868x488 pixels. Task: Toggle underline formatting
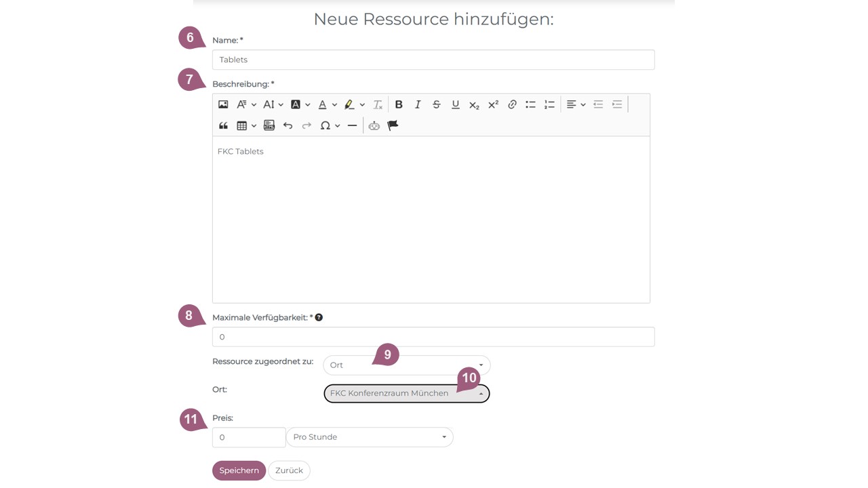coord(456,104)
